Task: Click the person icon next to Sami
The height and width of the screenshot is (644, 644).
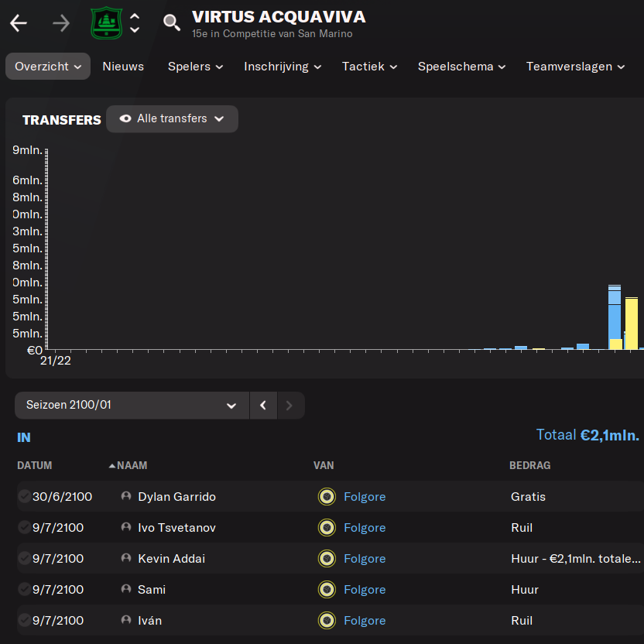Action: [126, 588]
